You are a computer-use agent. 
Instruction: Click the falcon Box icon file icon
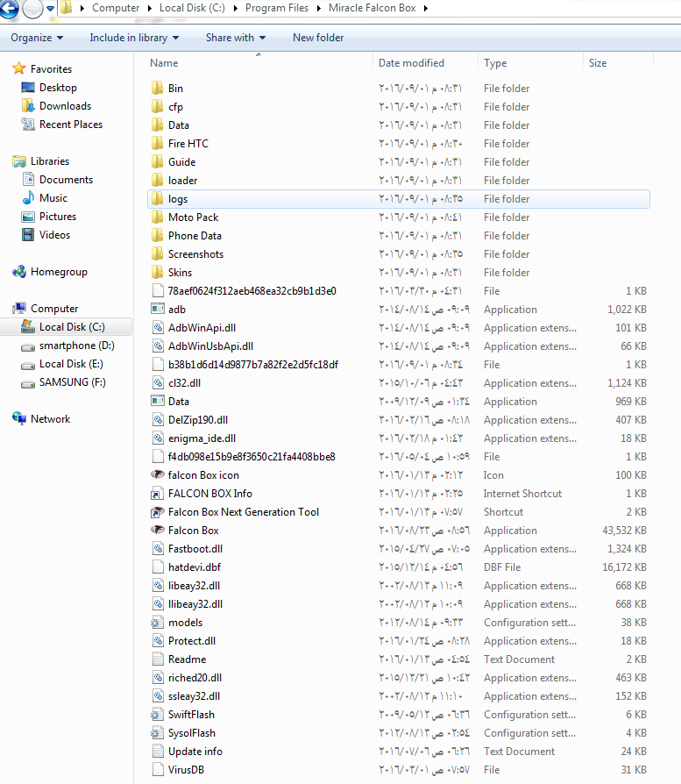(x=158, y=474)
